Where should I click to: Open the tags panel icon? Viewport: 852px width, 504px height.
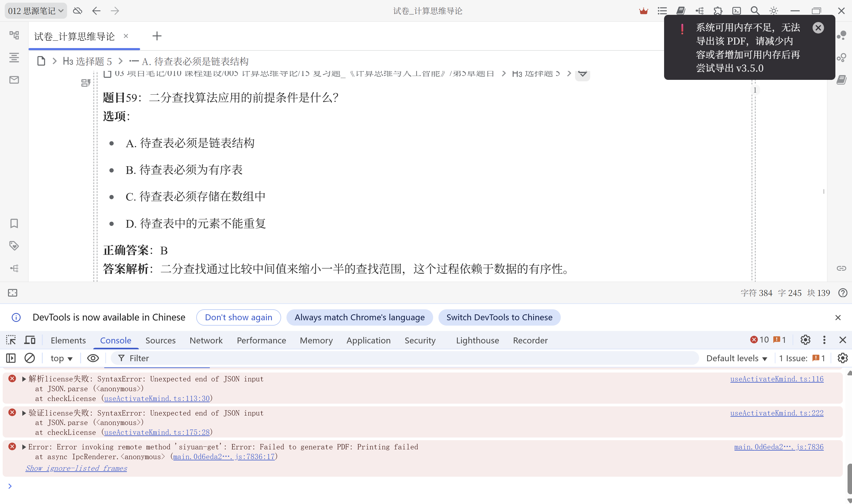(14, 245)
